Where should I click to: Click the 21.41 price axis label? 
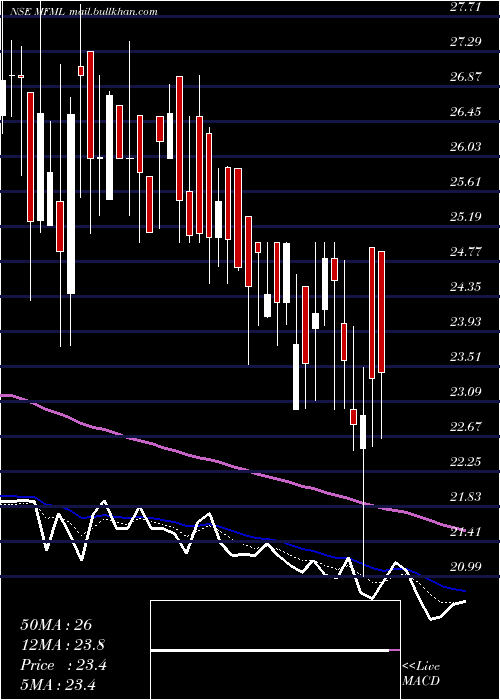pos(466,531)
